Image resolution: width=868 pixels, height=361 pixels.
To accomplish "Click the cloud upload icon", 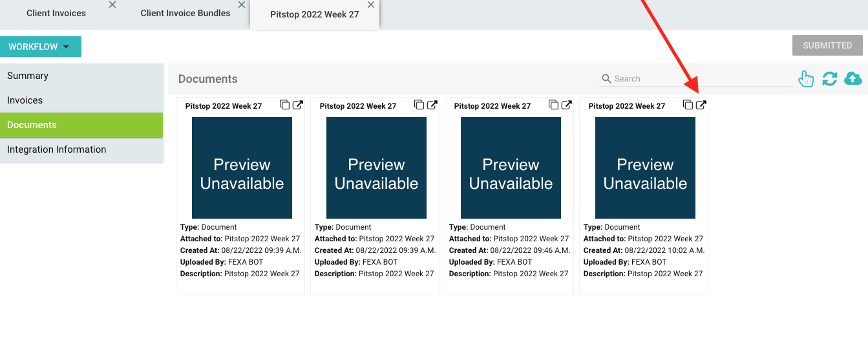I will click(x=853, y=79).
